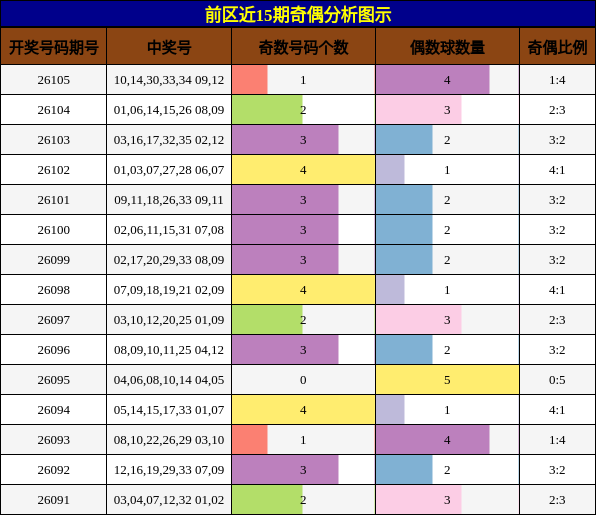Select issue number 26096

54,350
